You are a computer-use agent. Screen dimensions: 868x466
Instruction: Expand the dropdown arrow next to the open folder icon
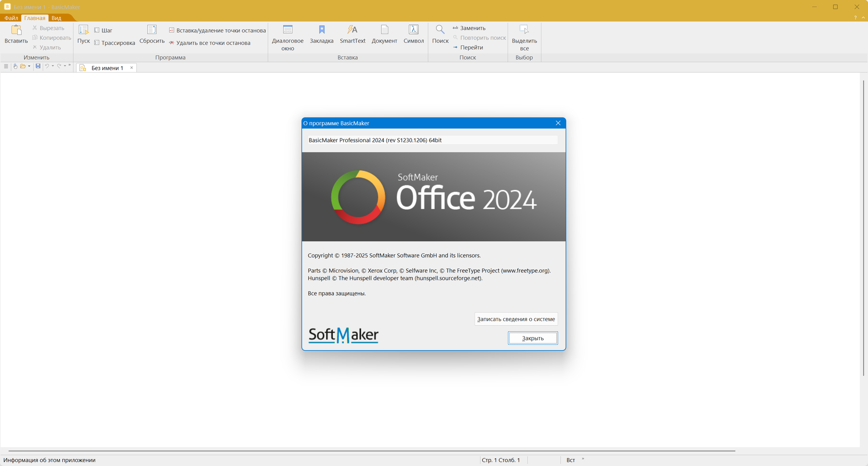[29, 66]
